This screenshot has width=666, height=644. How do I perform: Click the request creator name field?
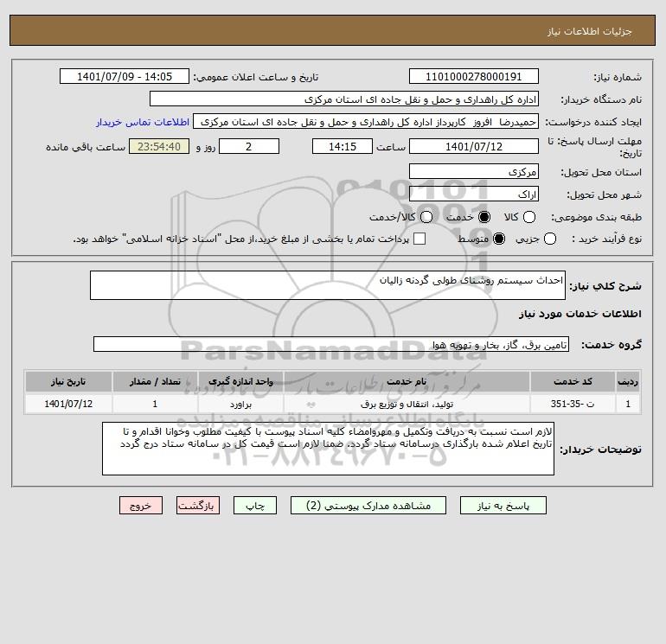[366, 122]
